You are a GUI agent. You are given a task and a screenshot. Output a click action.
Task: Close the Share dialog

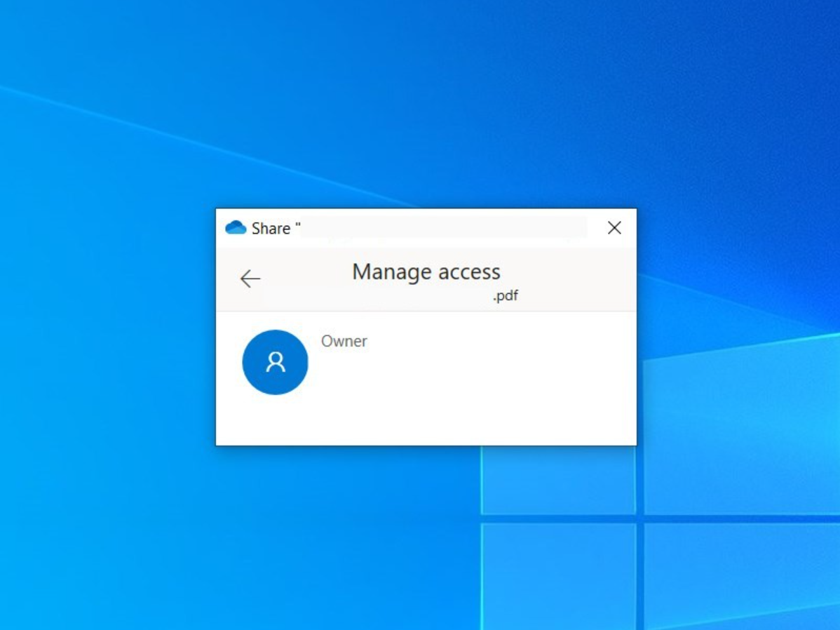point(614,228)
